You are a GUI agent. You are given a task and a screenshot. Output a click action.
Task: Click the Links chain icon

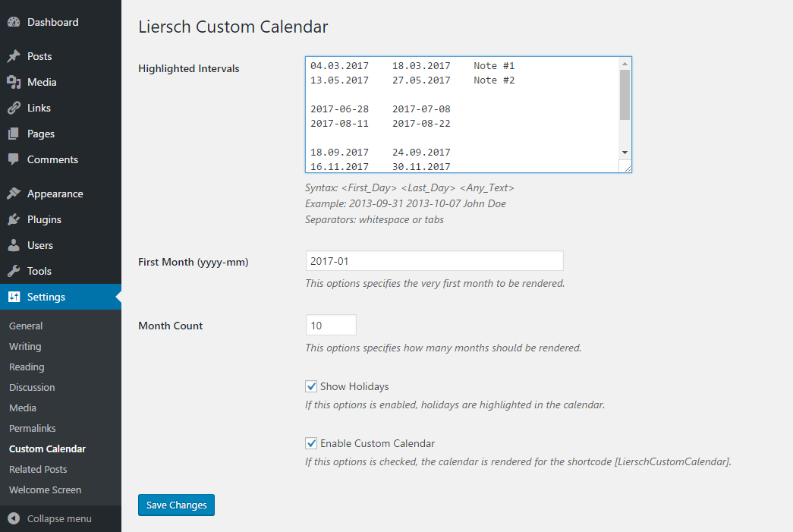click(x=14, y=108)
